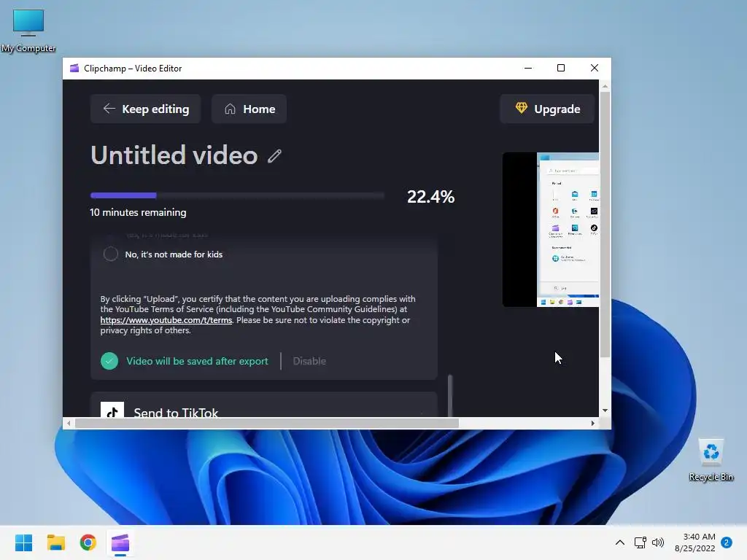Open the clock and date panel
This screenshot has height=560, width=747.
695,542
